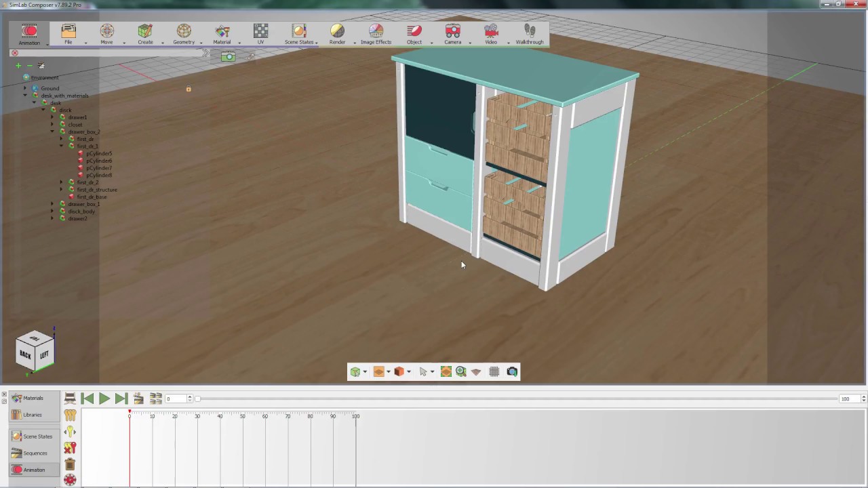Viewport: 868px width, 488px height.
Task: Click the trash can icon in timeline
Action: pos(70,464)
